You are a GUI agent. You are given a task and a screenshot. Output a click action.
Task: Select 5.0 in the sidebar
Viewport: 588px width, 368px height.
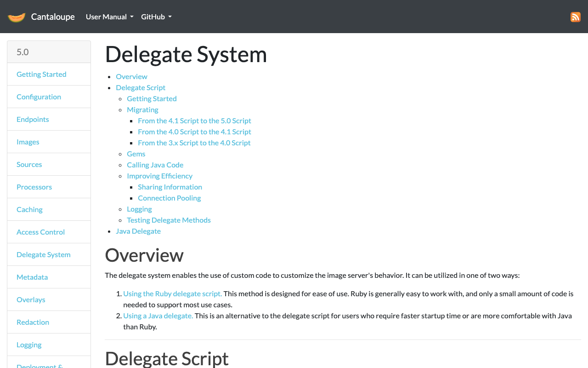[x=23, y=52]
